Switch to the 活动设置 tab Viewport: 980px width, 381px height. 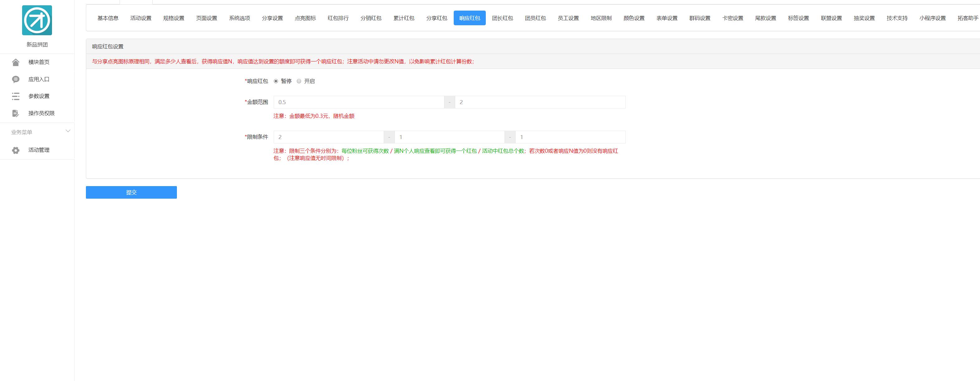click(x=141, y=18)
